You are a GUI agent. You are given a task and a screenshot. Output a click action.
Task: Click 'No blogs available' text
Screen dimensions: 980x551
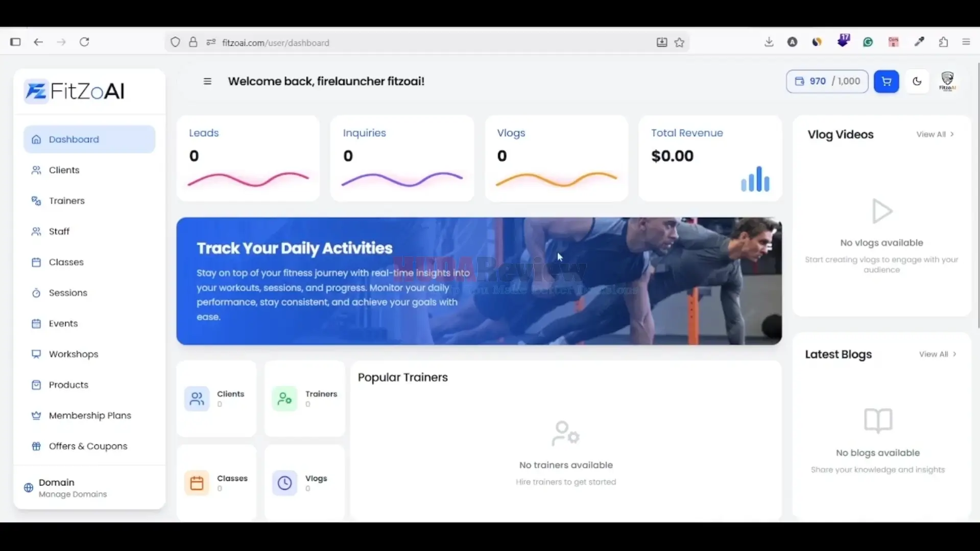(878, 453)
